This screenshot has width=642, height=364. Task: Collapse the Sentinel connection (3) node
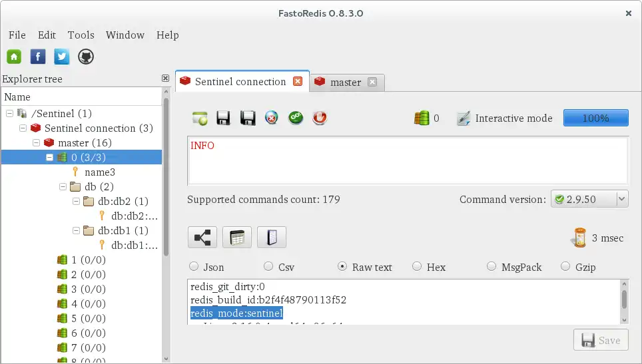pos(23,128)
